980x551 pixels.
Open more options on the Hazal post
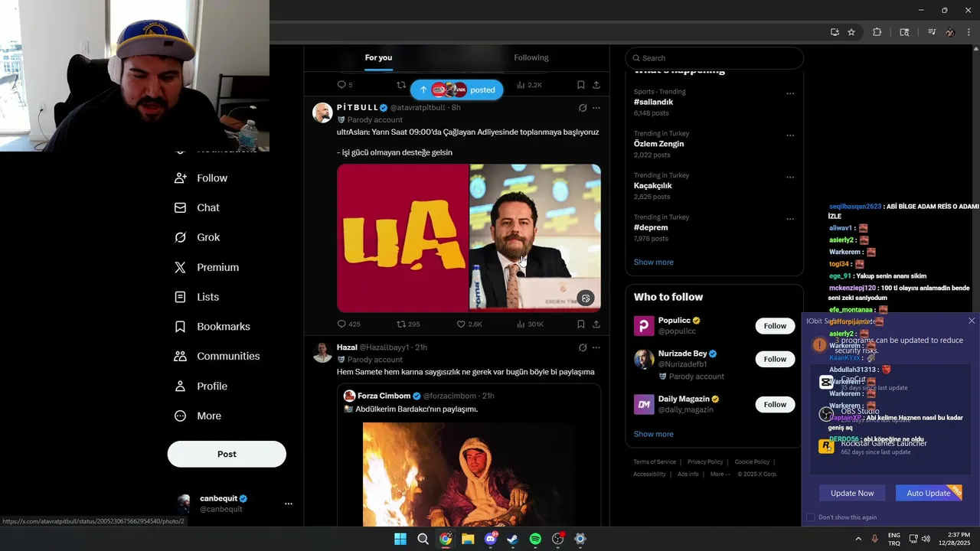(x=596, y=347)
